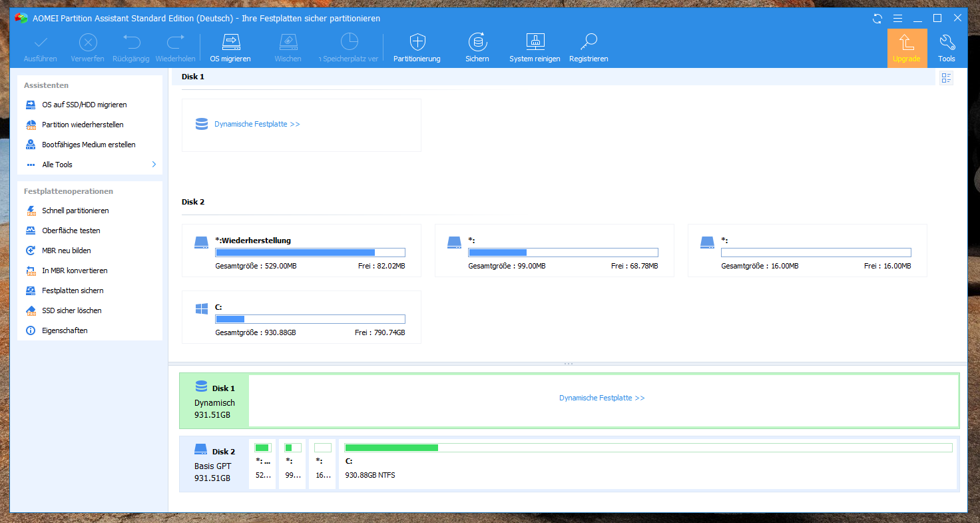The height and width of the screenshot is (523, 980).
Task: Click the Wiederholen redo arrow
Action: 175,43
